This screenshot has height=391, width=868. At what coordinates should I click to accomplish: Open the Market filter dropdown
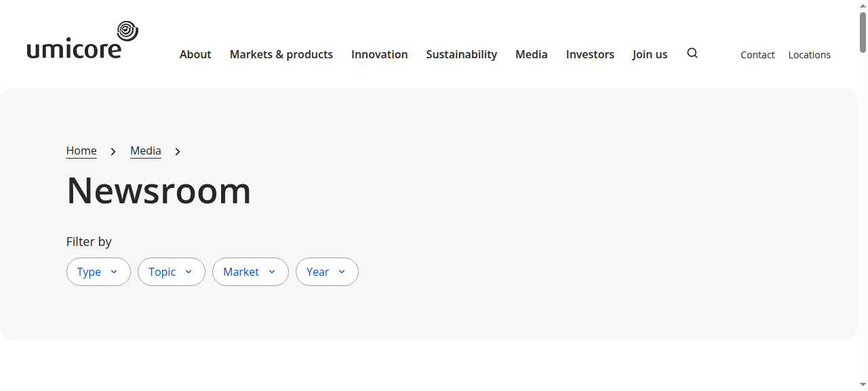(x=250, y=272)
